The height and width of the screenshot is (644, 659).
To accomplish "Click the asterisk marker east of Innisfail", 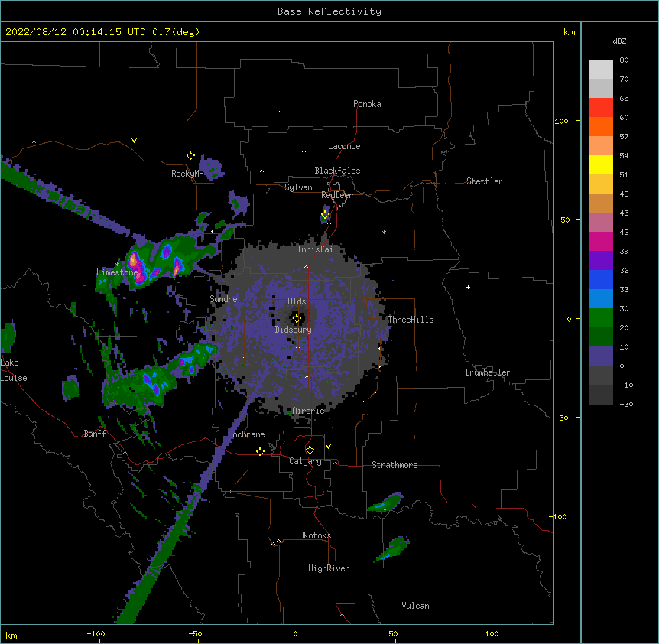I will click(x=384, y=232).
